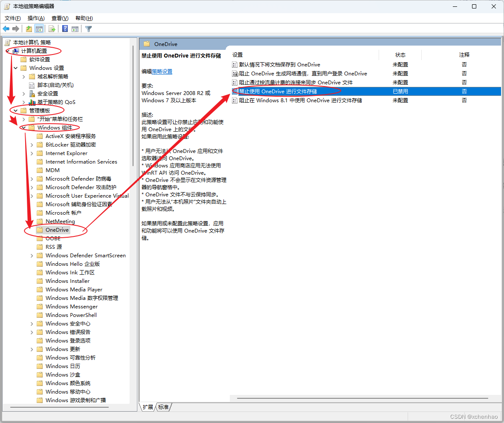
Task: Click 已禁用 status of selected policy
Action: coord(400,92)
